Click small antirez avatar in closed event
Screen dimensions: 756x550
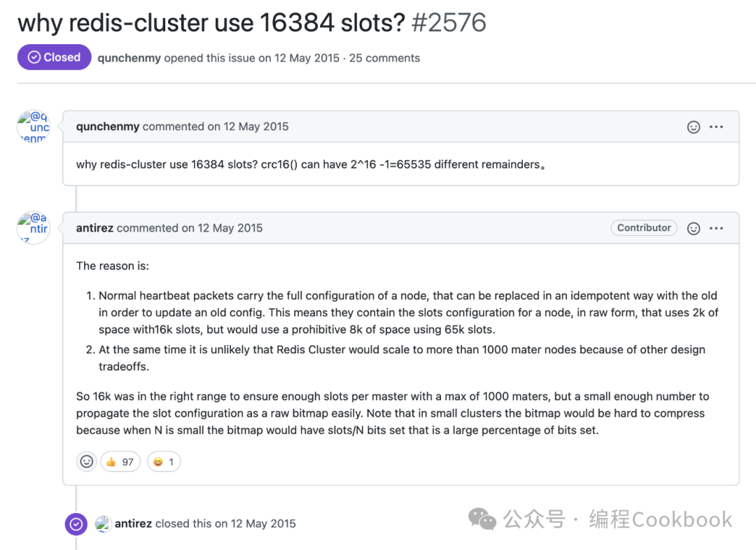(104, 523)
